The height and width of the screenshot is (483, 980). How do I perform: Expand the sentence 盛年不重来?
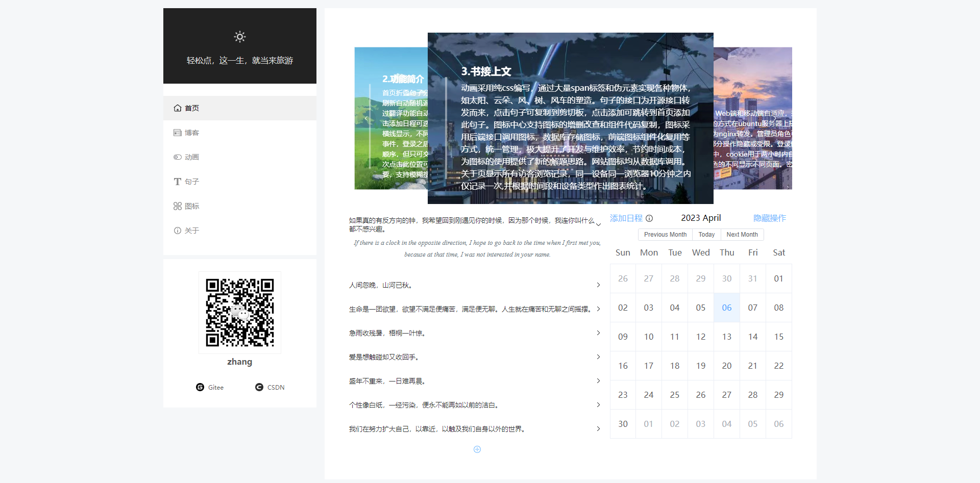coord(475,381)
